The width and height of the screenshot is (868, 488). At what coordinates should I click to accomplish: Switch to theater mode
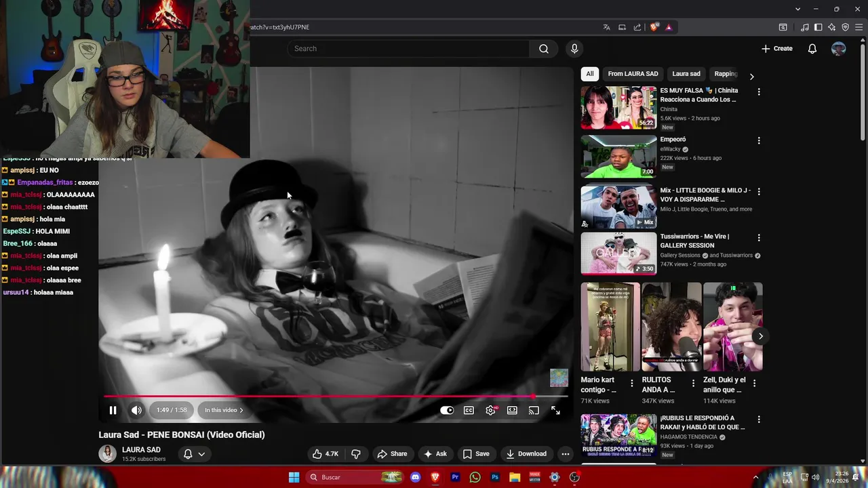tap(512, 410)
